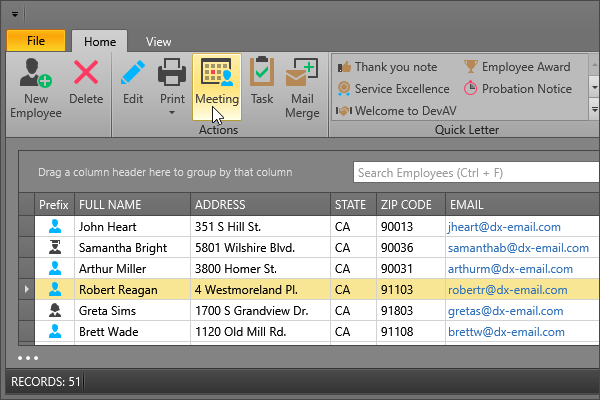The height and width of the screenshot is (400, 600).
Task: Click the prefix icon for Arthur Miller
Action: click(55, 269)
